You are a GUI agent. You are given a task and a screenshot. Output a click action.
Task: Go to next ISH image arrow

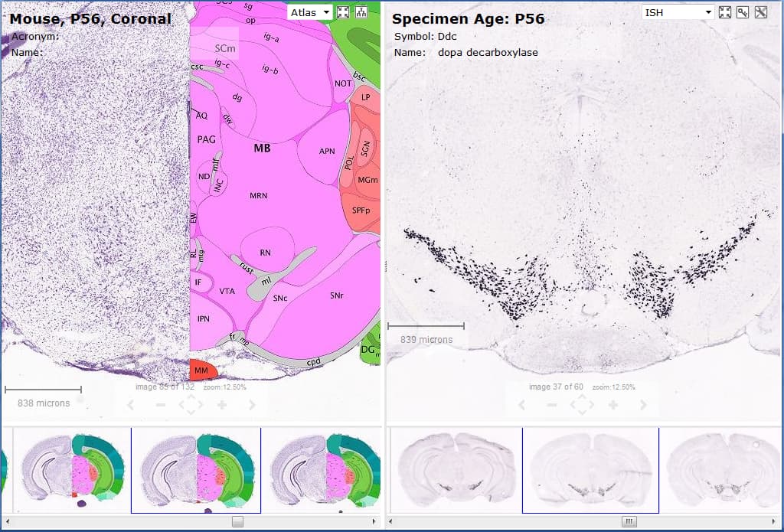[643, 404]
